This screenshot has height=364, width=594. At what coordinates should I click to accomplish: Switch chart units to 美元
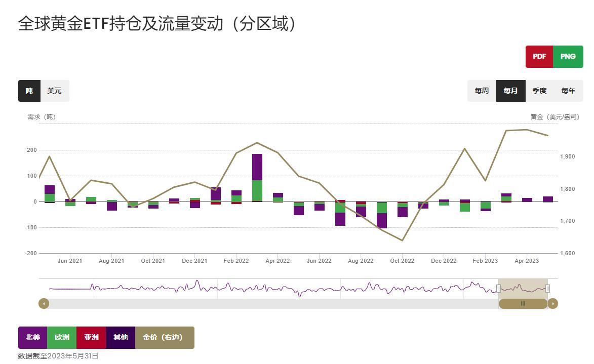(55, 91)
